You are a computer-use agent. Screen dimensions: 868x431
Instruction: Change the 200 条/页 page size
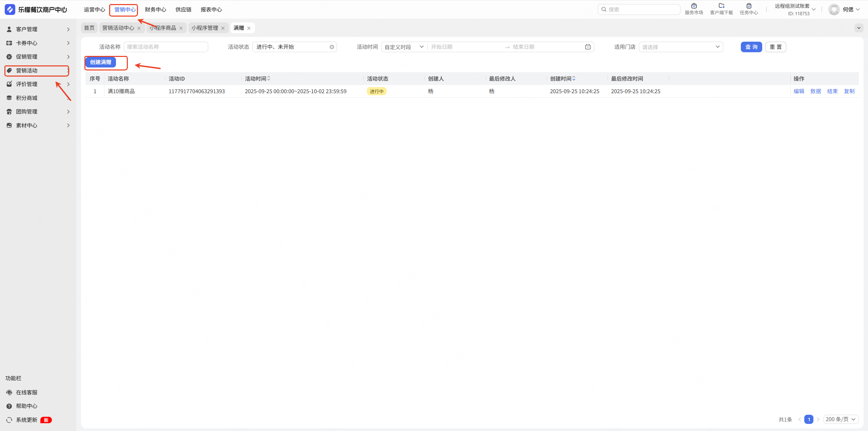pyautogui.click(x=841, y=419)
